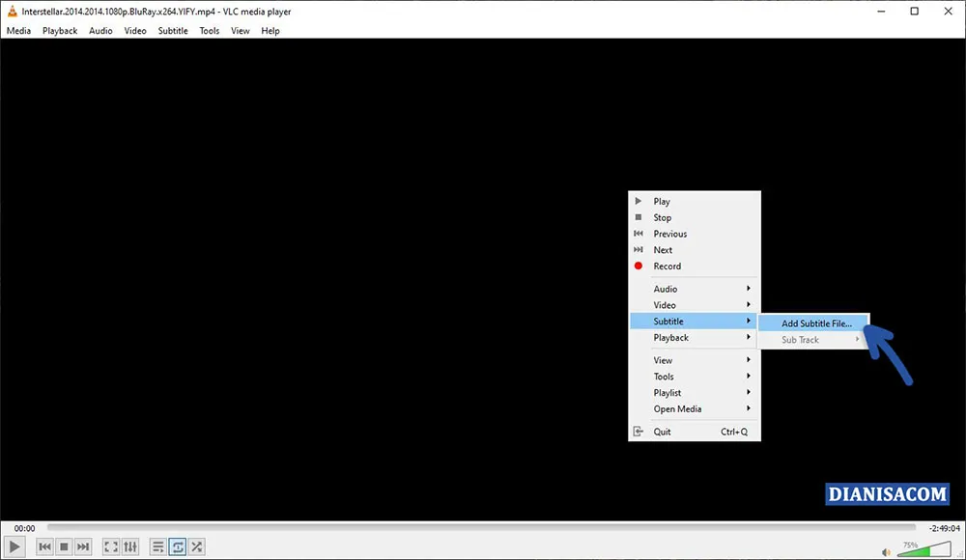Open the Media menu in the menu bar

18,30
